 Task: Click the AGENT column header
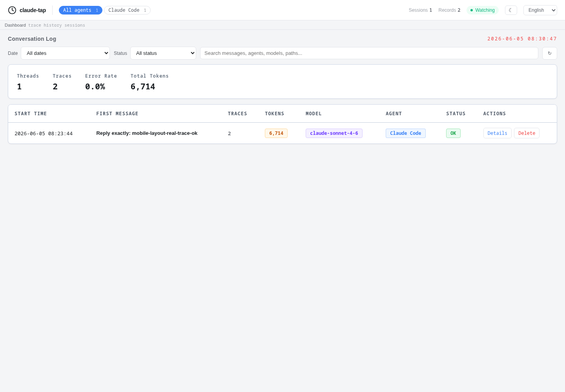(x=394, y=114)
